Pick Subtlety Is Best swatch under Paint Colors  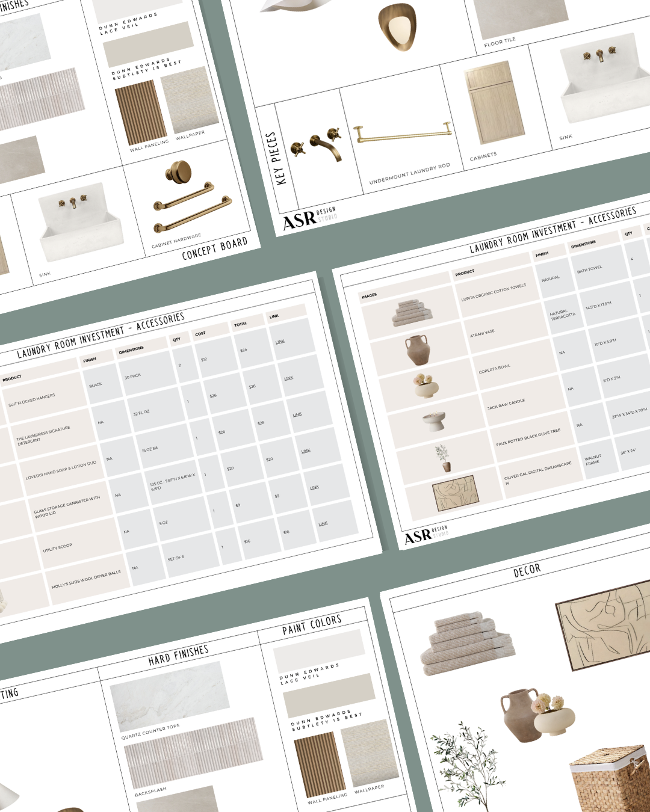(x=329, y=695)
